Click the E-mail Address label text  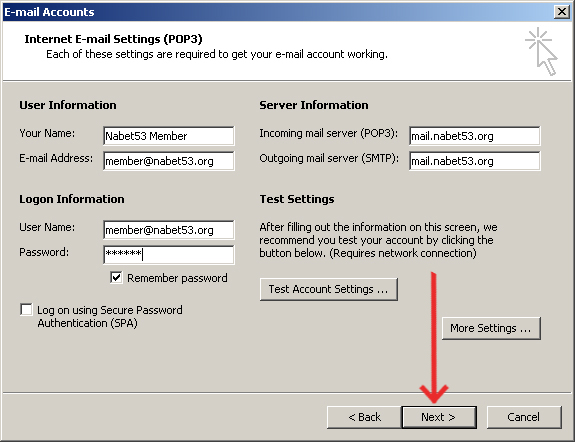point(56,158)
